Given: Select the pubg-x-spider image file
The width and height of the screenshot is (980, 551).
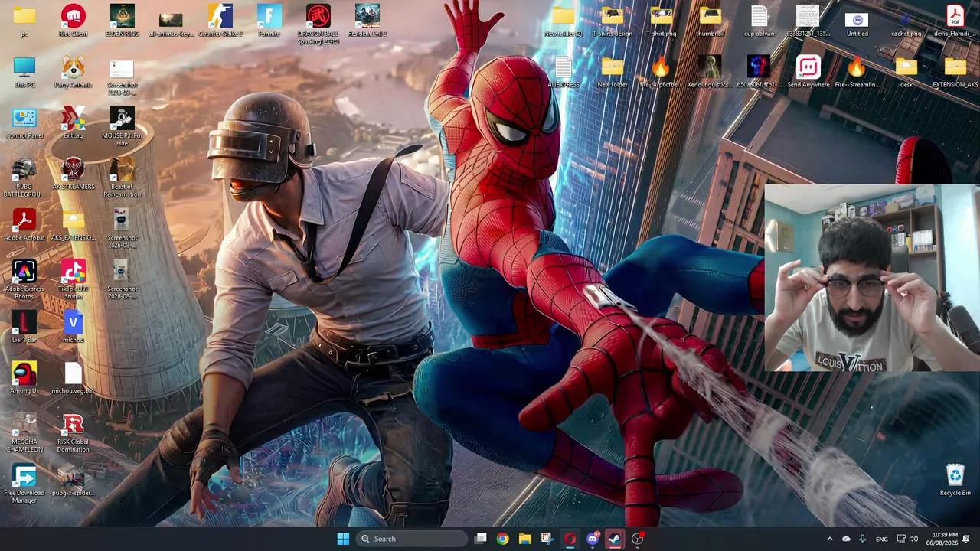Looking at the screenshot, I should (73, 481).
